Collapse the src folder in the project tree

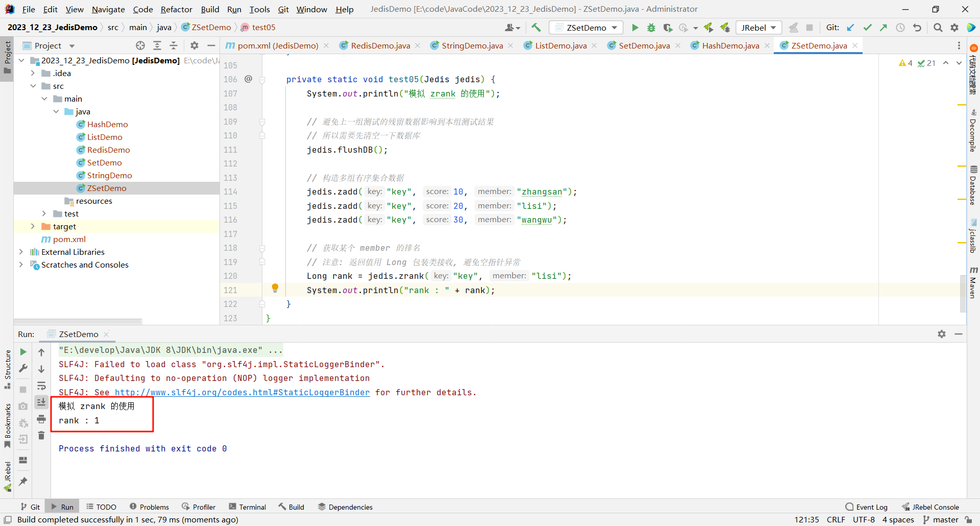tap(33, 86)
